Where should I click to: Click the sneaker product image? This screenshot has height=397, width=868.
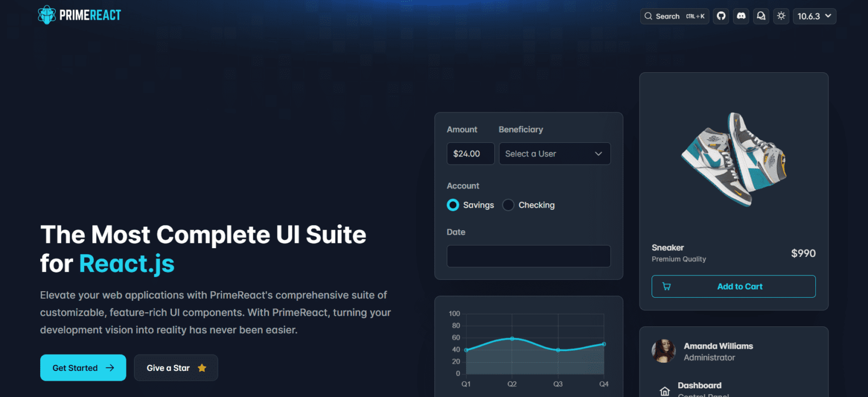pos(734,159)
